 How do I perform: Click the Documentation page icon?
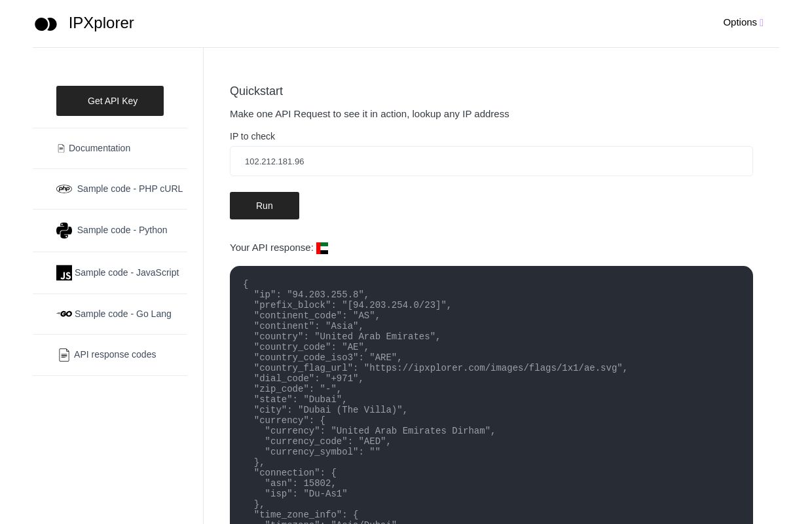tap(61, 149)
